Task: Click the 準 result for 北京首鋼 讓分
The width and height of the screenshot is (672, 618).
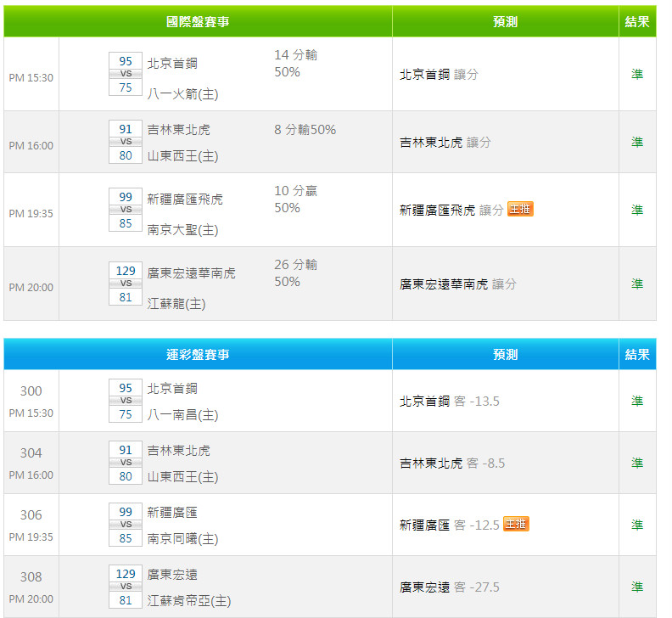Action: [x=637, y=74]
